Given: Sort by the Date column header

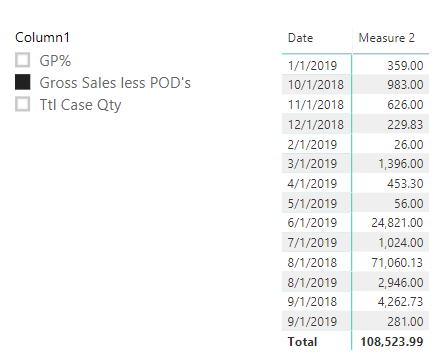Looking at the screenshot, I should 300,38.
